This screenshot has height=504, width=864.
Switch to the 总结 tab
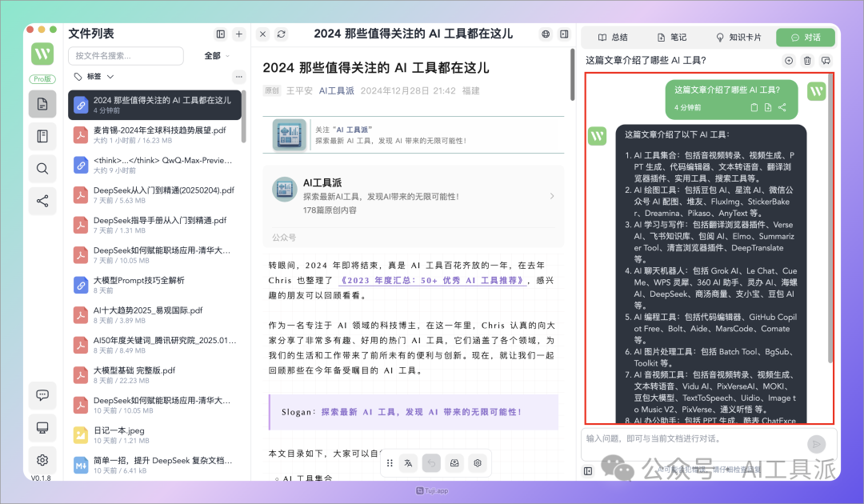pyautogui.click(x=613, y=38)
